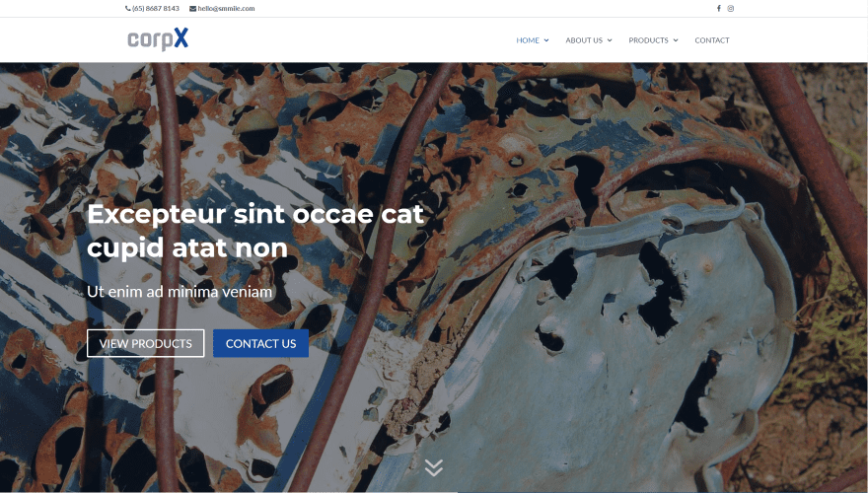Expand the HOME dropdown chevron
The width and height of the screenshot is (868, 493).
click(546, 40)
